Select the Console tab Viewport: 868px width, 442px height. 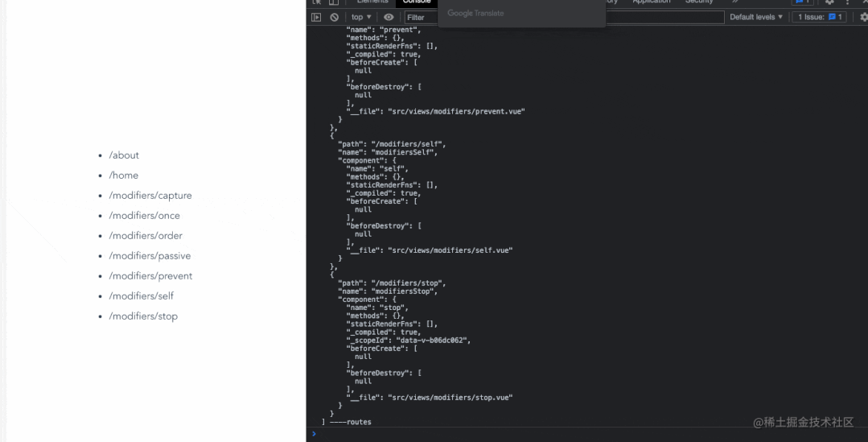click(x=417, y=2)
